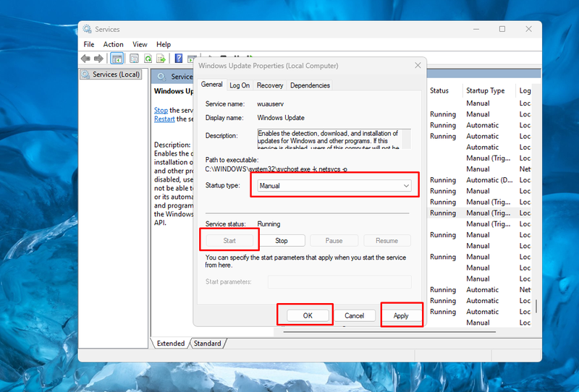Image resolution: width=579 pixels, height=392 pixels.
Task: Click the Restart the service link
Action: pos(164,119)
